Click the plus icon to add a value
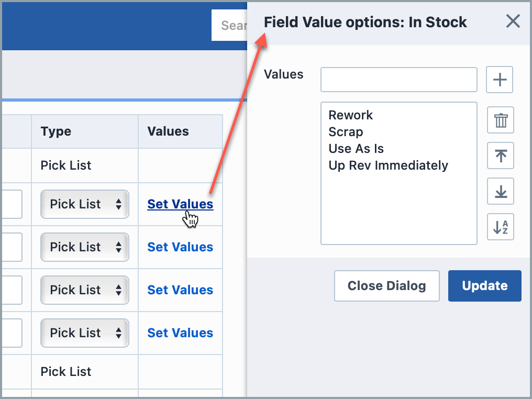This screenshot has height=399, width=532. [x=500, y=80]
